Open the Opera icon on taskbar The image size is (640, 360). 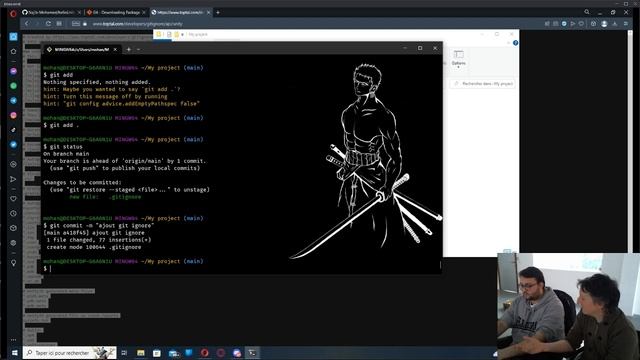coord(204,353)
